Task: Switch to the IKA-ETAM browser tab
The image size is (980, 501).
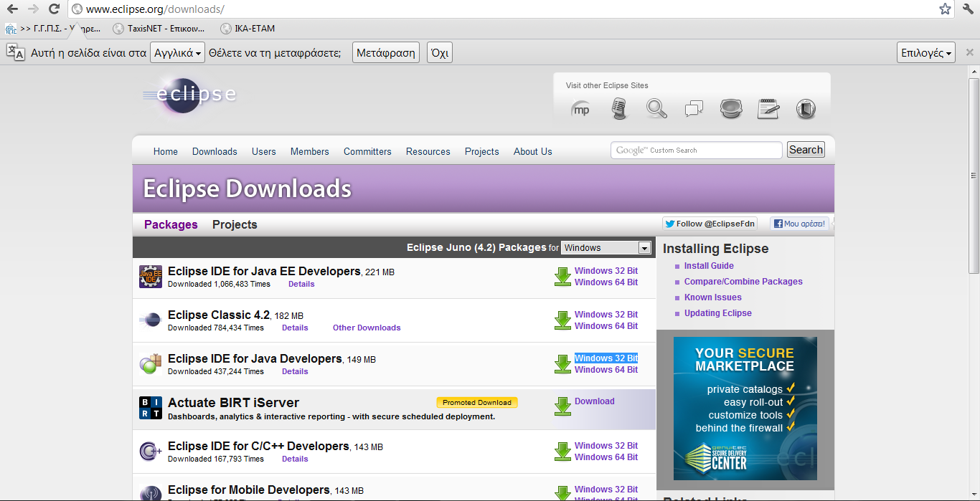Action: 248,29
